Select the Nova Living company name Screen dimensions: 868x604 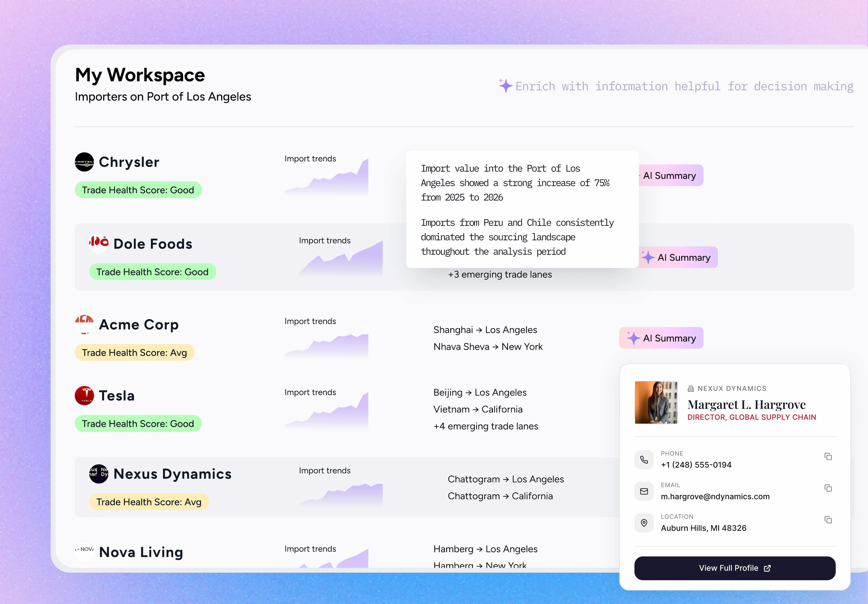141,552
